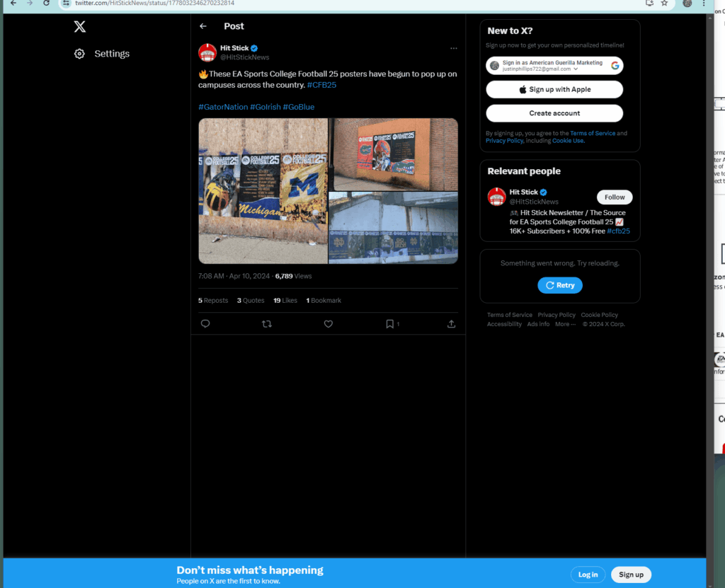Go back using the Post arrow
Image resolution: width=725 pixels, height=588 pixels.
click(x=203, y=26)
